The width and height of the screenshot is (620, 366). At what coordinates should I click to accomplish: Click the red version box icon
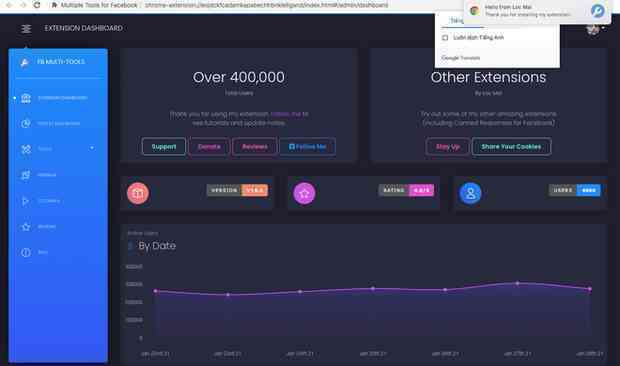coord(138,193)
